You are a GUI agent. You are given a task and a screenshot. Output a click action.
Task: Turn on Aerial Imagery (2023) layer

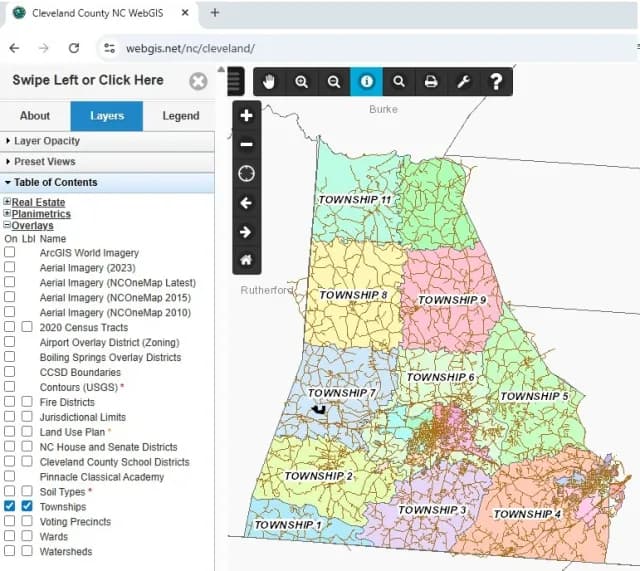coord(9,267)
